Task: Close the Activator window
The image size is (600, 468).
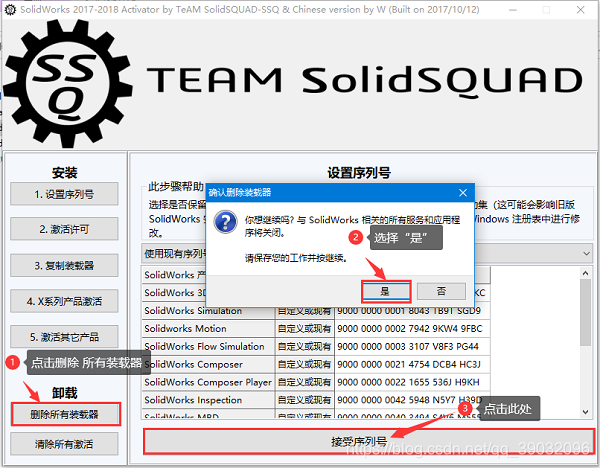Action: click(x=580, y=10)
